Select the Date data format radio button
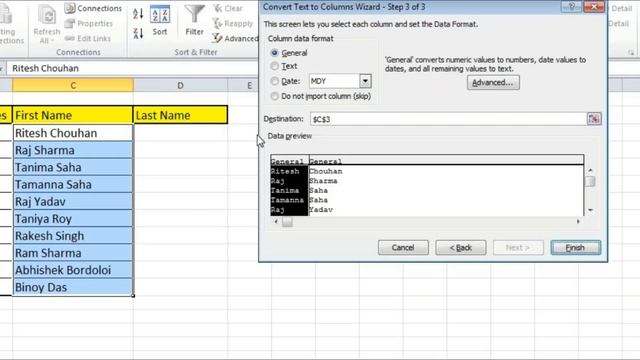 tap(275, 81)
